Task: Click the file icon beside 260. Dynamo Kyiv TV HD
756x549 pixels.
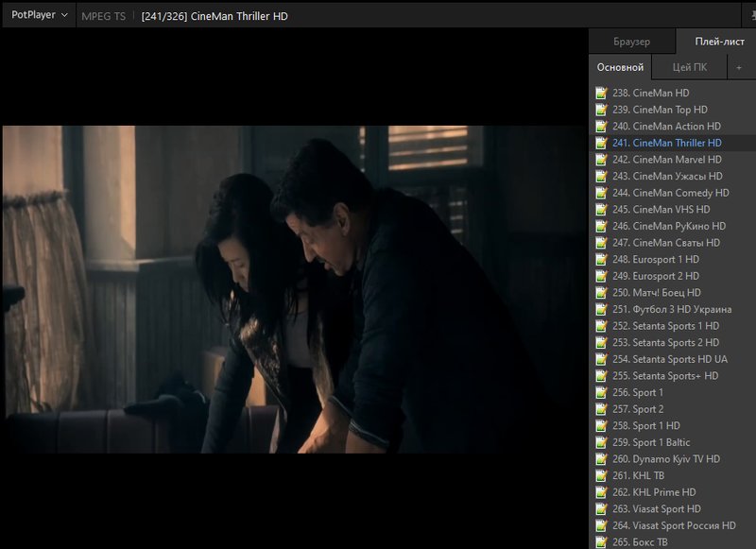Action: [x=600, y=459]
